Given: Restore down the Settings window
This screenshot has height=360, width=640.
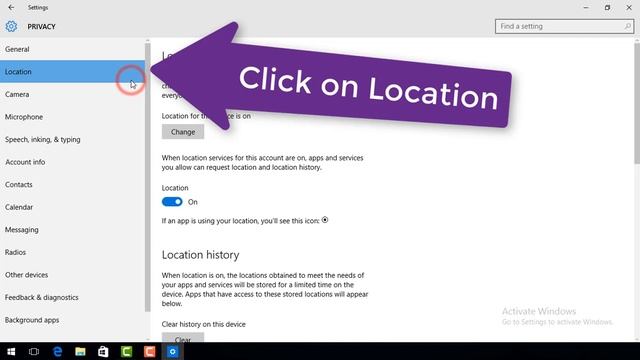Looking at the screenshot, I should (607, 7).
